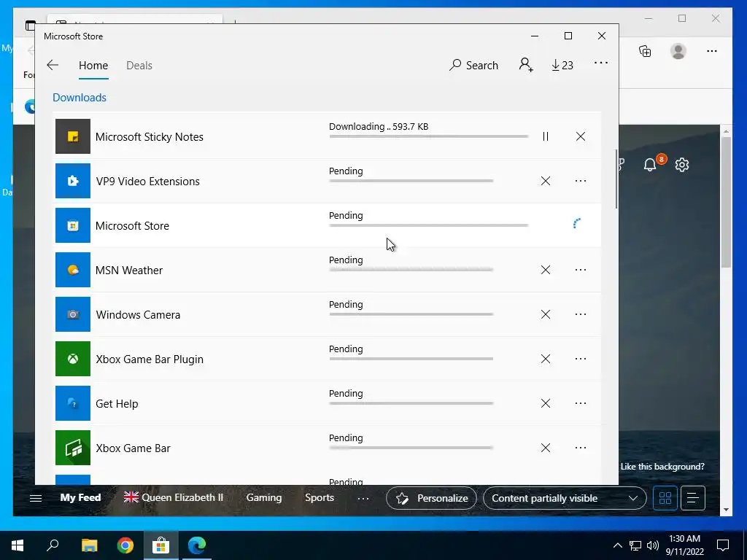The height and width of the screenshot is (560, 747).
Task: Click the Xbox Game Bar app icon
Action: [73, 448]
